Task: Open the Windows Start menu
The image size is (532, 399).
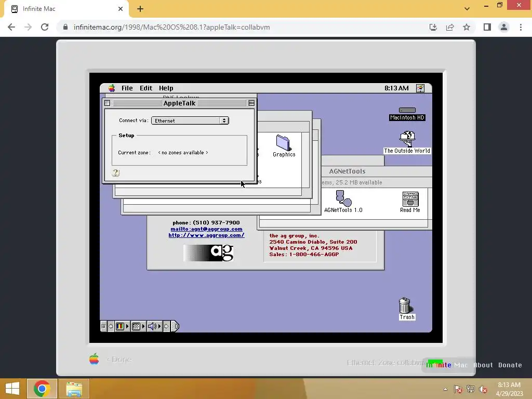Action: (x=12, y=389)
